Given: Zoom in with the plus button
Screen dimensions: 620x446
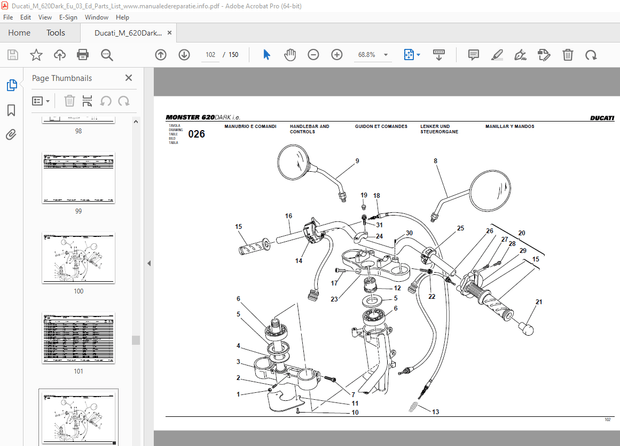Looking at the screenshot, I should tap(336, 55).
